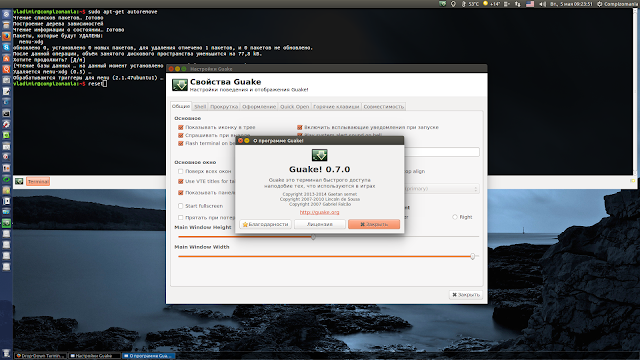Switch to the 'Совместимость' tab

pyautogui.click(x=384, y=107)
